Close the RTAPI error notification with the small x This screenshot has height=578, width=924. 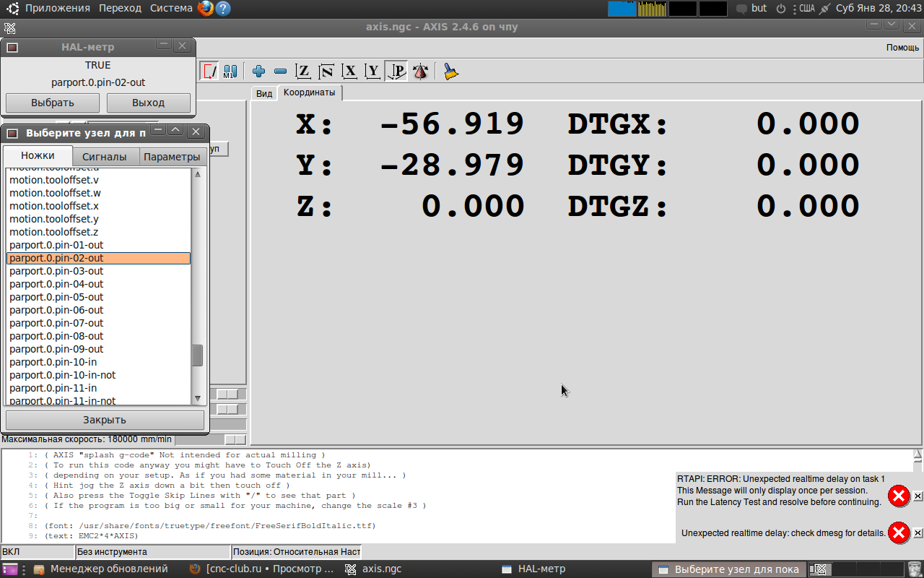pos(918,496)
